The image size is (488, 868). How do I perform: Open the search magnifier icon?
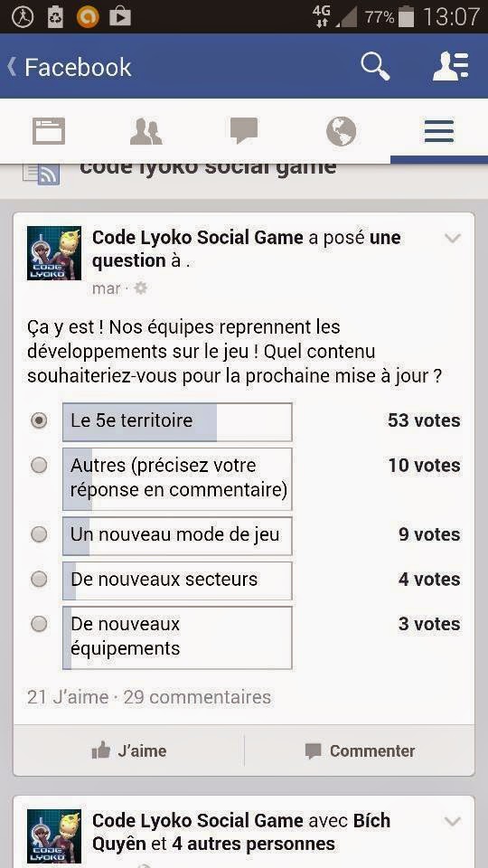375,66
